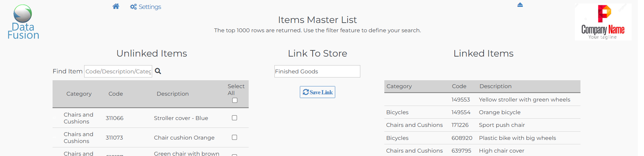The width and height of the screenshot is (644, 156).
Task: Click the Company Name logo image
Action: coord(603,22)
